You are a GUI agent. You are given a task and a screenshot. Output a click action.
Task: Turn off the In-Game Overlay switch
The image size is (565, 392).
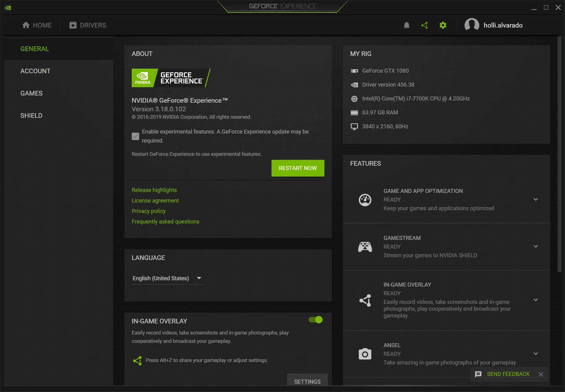click(315, 320)
